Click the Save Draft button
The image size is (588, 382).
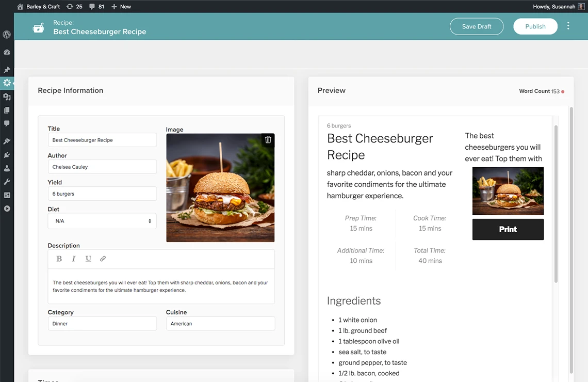click(476, 26)
